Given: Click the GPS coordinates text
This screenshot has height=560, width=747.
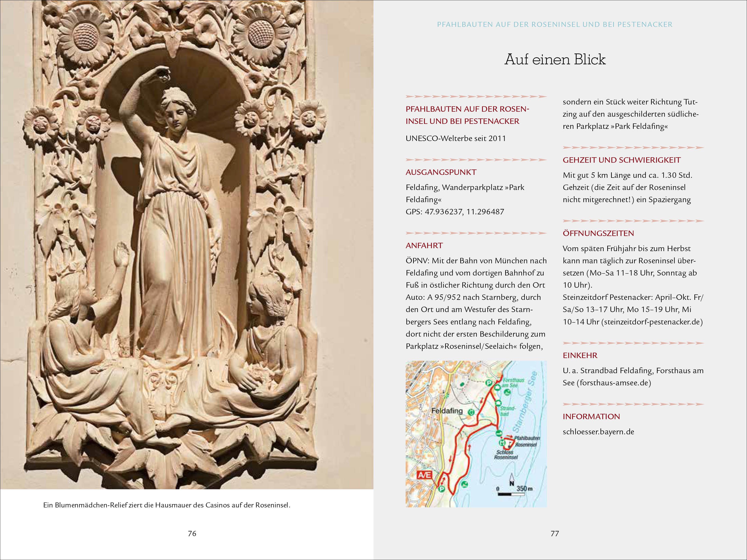Looking at the screenshot, I should point(455,212).
